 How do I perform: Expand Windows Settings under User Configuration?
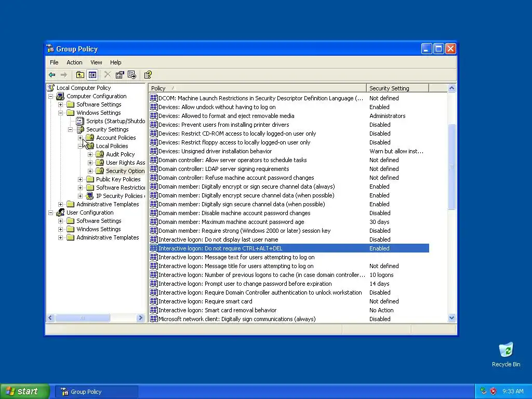[x=60, y=229]
